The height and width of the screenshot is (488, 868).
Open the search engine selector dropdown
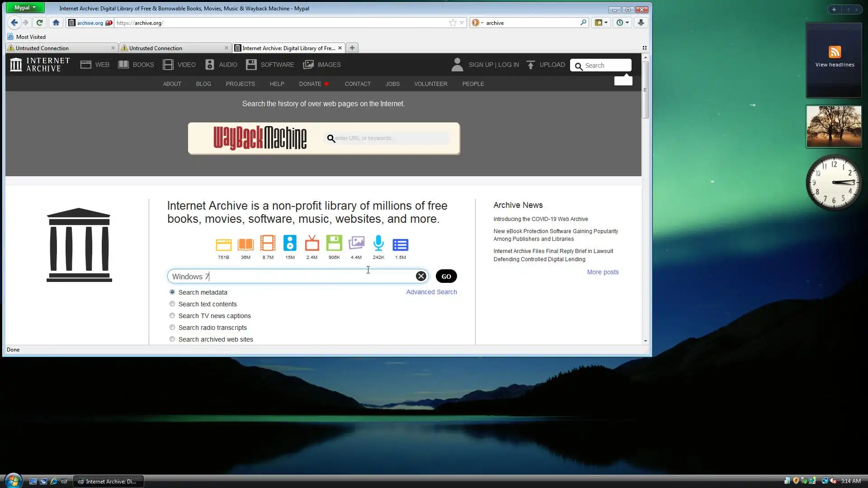coord(477,23)
